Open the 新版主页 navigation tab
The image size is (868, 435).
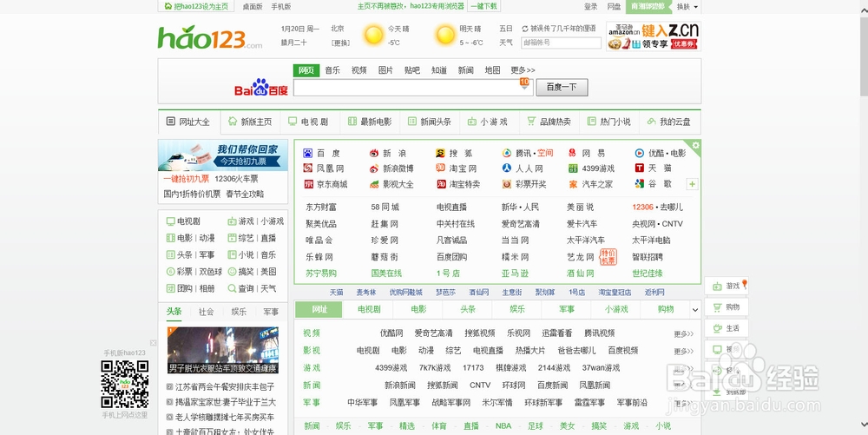tap(250, 122)
